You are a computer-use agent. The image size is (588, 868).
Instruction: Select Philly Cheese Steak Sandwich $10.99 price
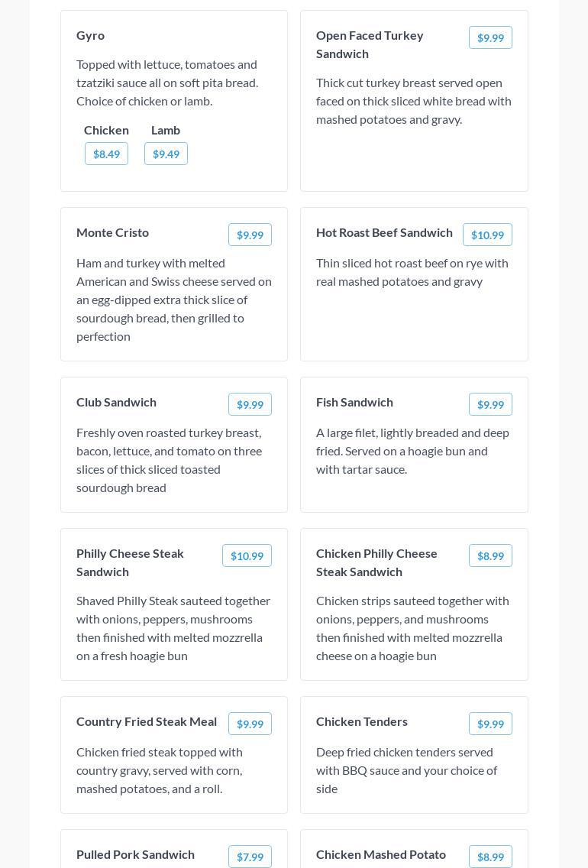click(247, 555)
